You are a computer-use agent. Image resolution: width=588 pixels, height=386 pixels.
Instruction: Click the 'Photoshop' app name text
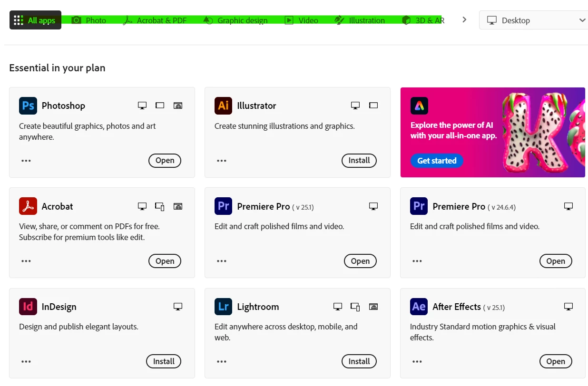tap(63, 106)
